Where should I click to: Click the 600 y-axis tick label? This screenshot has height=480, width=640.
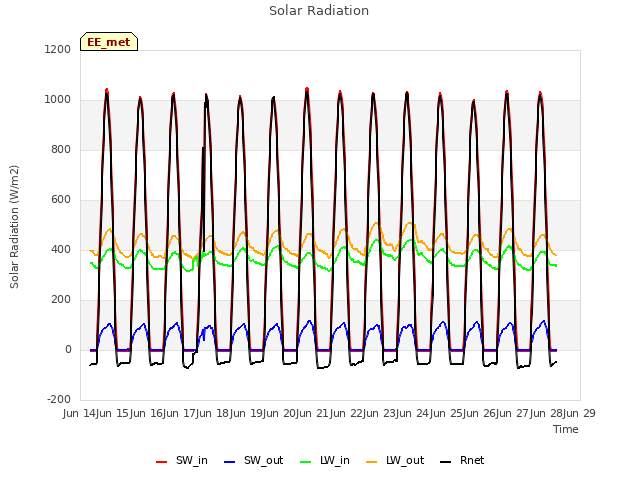coord(61,200)
